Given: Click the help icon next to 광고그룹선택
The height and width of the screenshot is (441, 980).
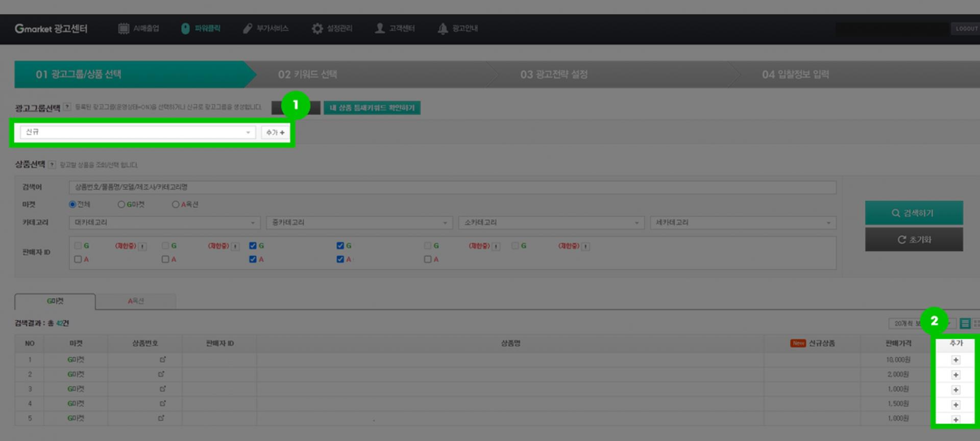Looking at the screenshot, I should coord(67,107).
